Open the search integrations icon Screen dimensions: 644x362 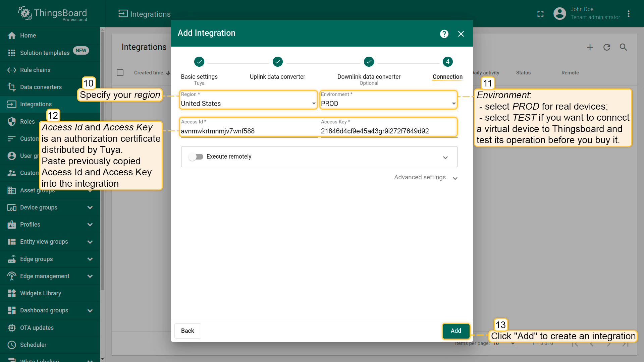tap(623, 47)
